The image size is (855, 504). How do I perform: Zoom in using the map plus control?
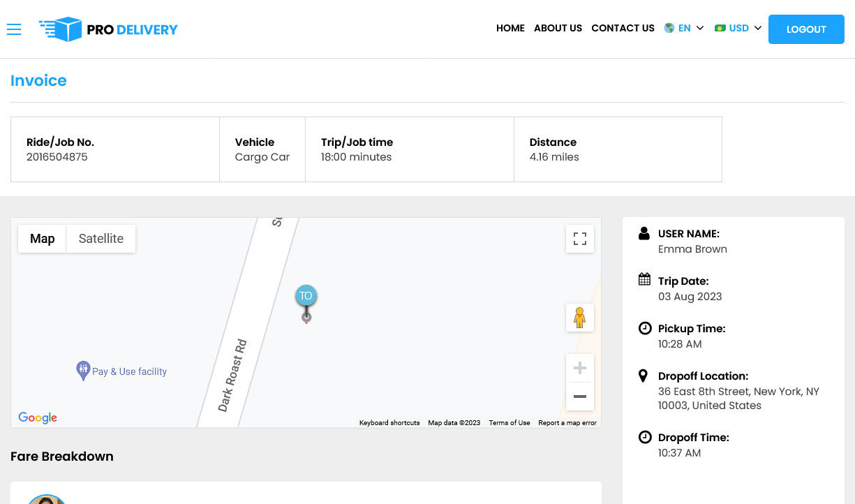[580, 367]
